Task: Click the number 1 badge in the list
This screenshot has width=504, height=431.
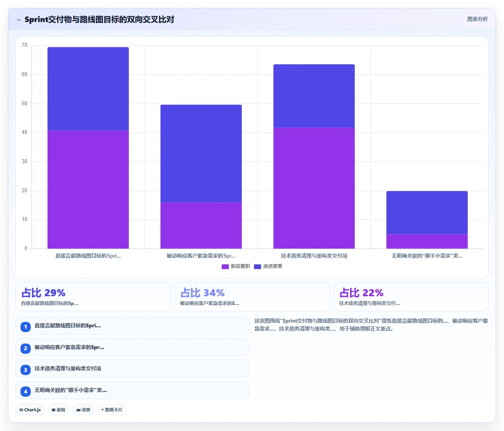Action: pyautogui.click(x=26, y=327)
